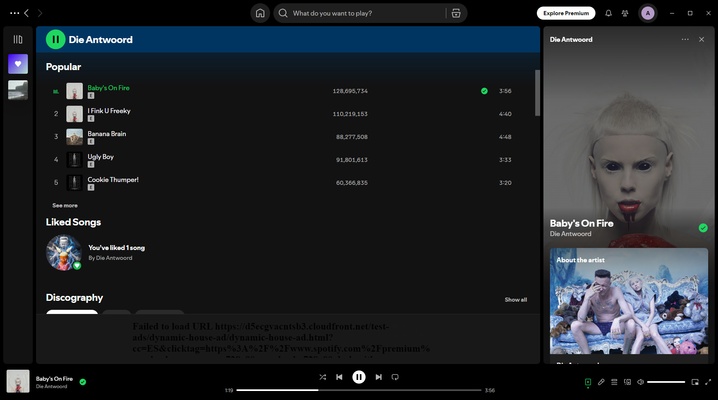The height and width of the screenshot is (400, 718).
Task: Minimize the Spotify window
Action: click(x=672, y=13)
